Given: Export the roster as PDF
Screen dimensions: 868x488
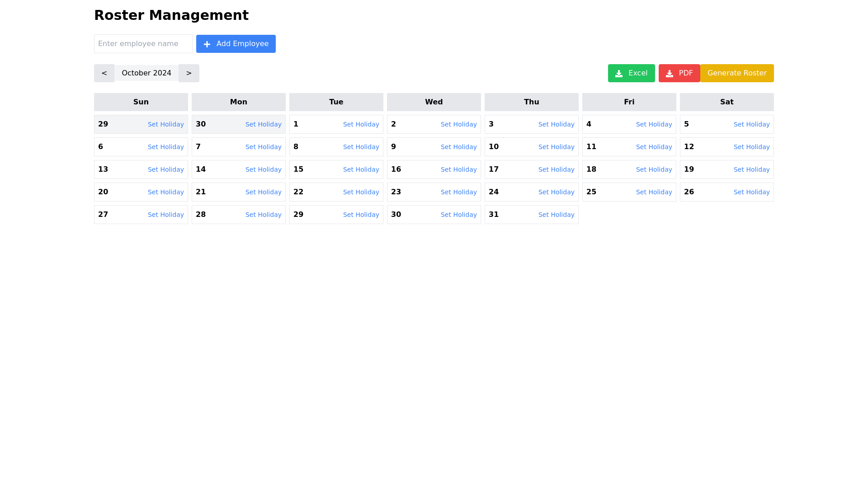Looking at the screenshot, I should coord(679,73).
